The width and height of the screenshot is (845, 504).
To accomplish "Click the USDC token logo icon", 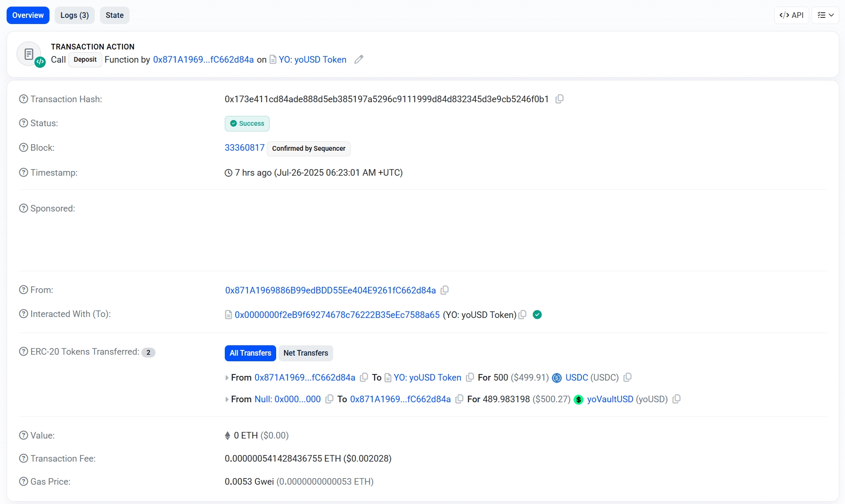I will (x=557, y=378).
